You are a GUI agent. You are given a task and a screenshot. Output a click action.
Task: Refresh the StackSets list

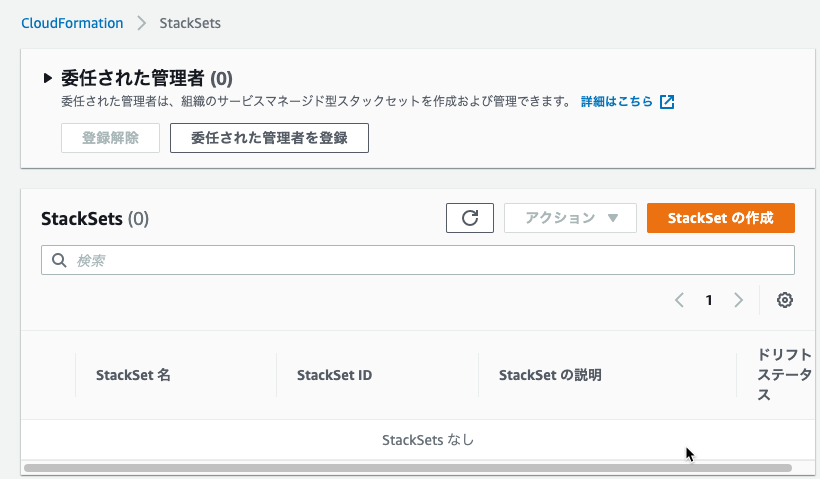[x=470, y=218]
